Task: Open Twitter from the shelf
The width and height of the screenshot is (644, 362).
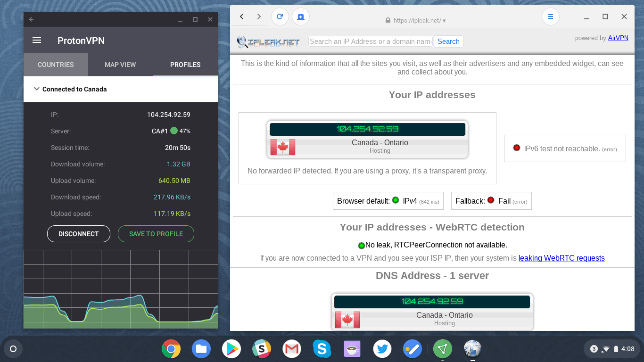Action: pos(382,349)
